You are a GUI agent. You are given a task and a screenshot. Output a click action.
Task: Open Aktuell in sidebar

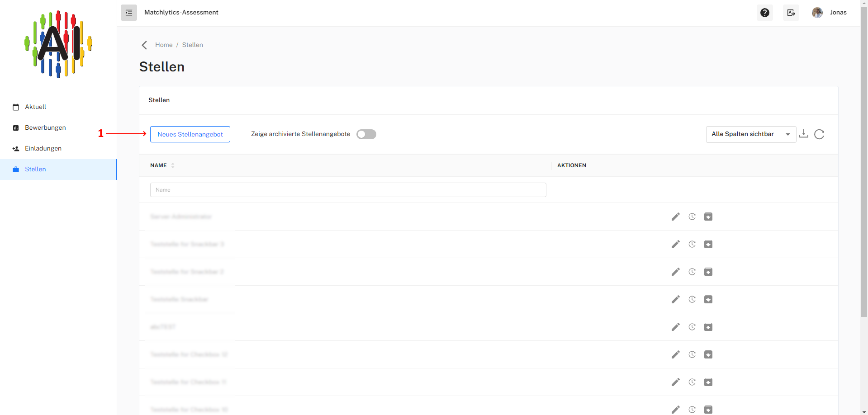pyautogui.click(x=58, y=107)
